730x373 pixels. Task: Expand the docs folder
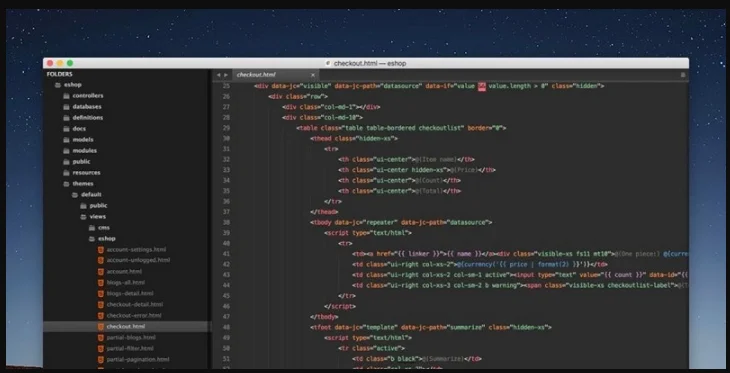coord(79,129)
